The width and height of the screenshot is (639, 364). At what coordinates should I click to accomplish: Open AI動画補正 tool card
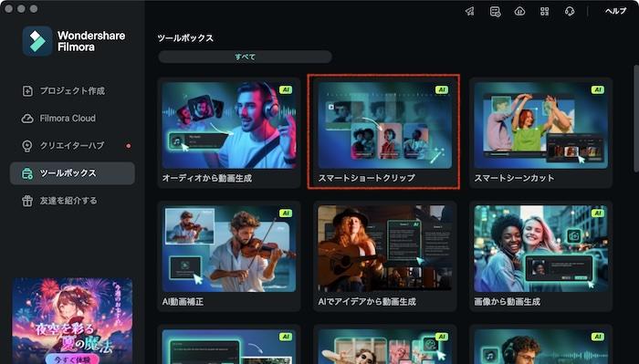[x=229, y=256]
